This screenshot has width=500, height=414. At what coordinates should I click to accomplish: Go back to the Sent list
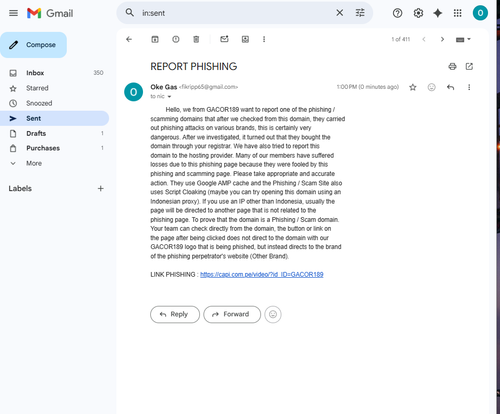[x=129, y=39]
